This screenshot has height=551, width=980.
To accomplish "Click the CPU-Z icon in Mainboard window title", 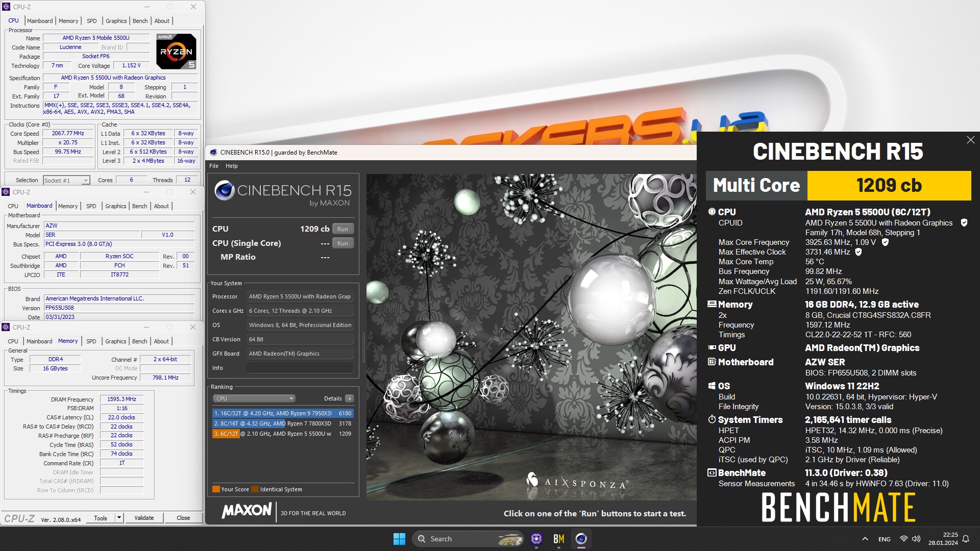I will tap(6, 192).
